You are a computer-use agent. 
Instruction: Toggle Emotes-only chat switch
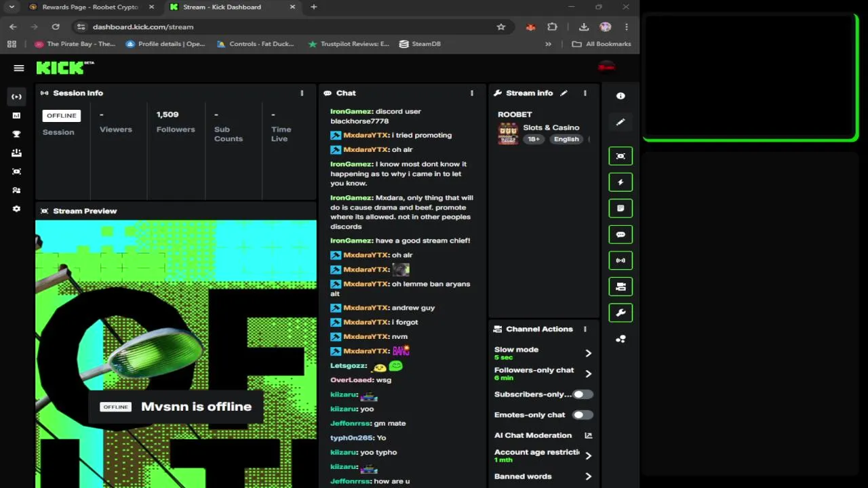point(583,415)
